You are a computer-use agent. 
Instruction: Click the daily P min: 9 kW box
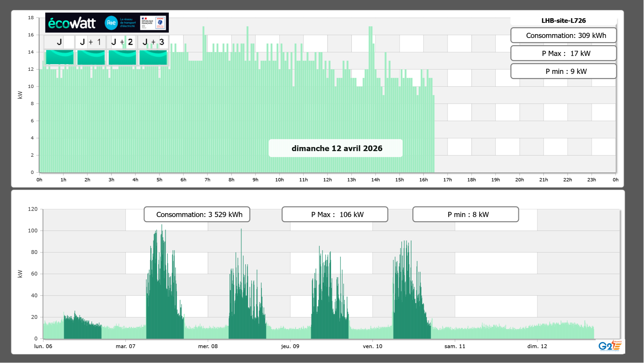(x=563, y=71)
